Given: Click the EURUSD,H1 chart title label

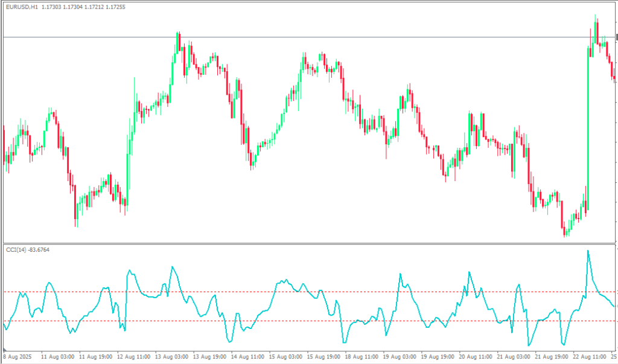Looking at the screenshot, I should (x=21, y=7).
